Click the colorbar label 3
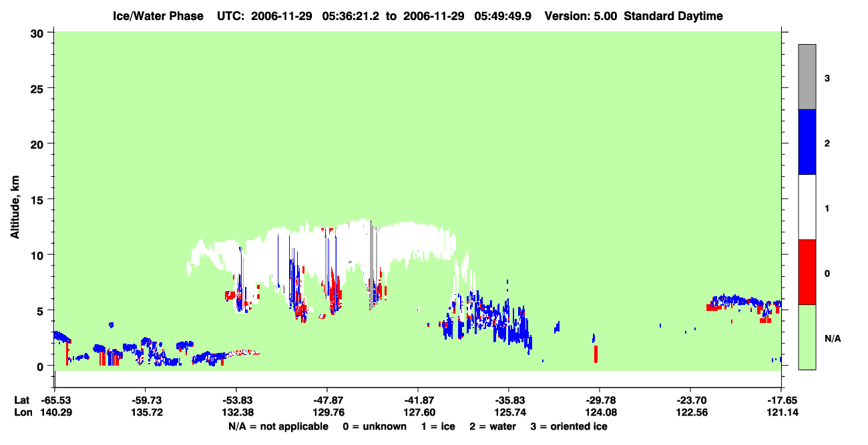Screen dimensions: 868x445 (x=827, y=78)
